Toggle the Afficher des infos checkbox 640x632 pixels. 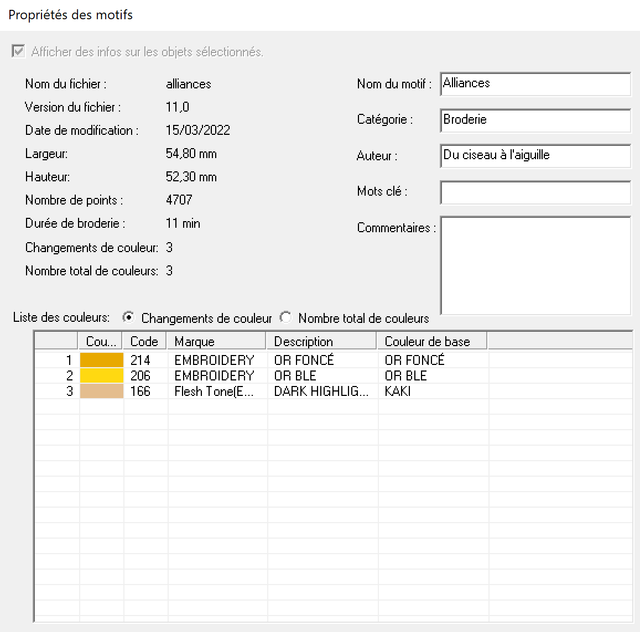point(18,52)
